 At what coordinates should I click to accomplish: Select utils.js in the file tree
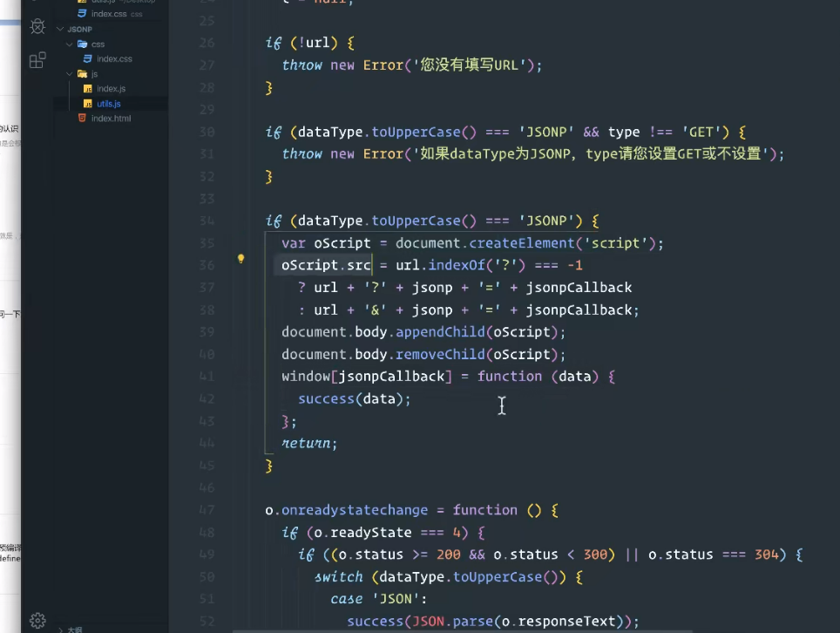(108, 103)
